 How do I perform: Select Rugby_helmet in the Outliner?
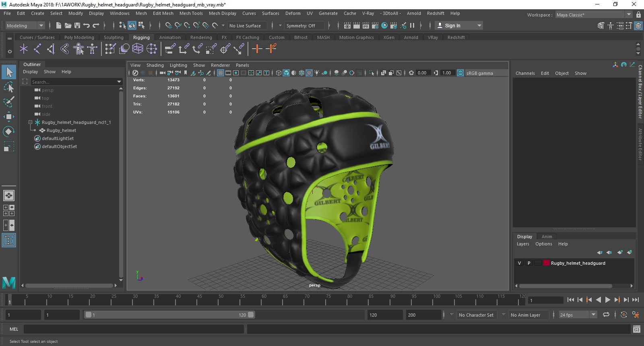(x=61, y=130)
